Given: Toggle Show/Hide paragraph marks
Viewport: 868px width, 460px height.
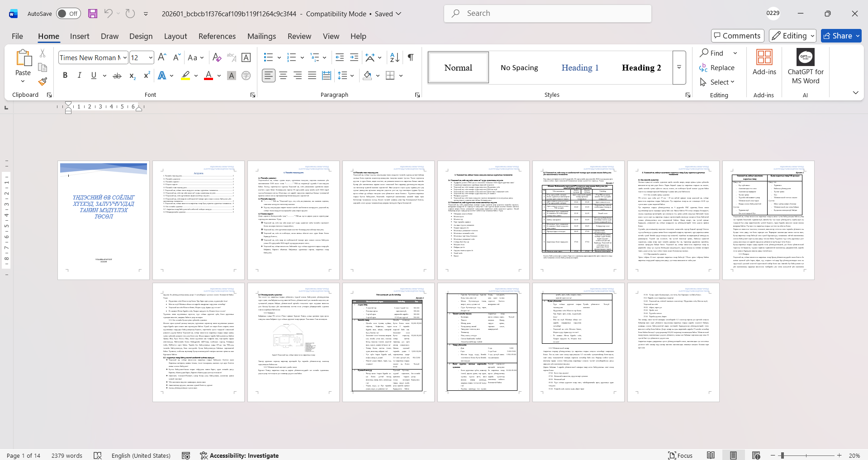Looking at the screenshot, I should click(410, 57).
